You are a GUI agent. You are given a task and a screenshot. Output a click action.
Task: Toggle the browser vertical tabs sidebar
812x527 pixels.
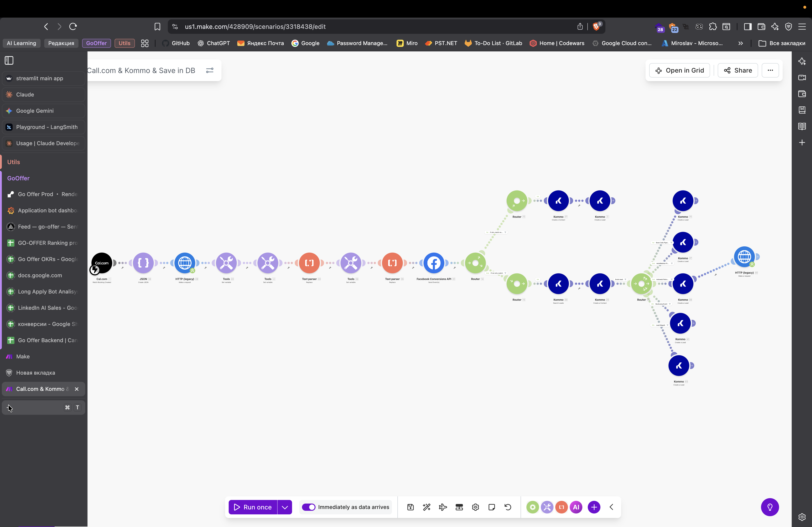[x=9, y=60]
